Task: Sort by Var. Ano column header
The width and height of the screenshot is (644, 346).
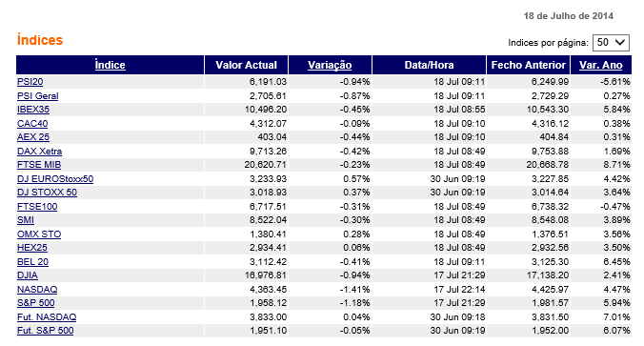Action: pos(601,65)
